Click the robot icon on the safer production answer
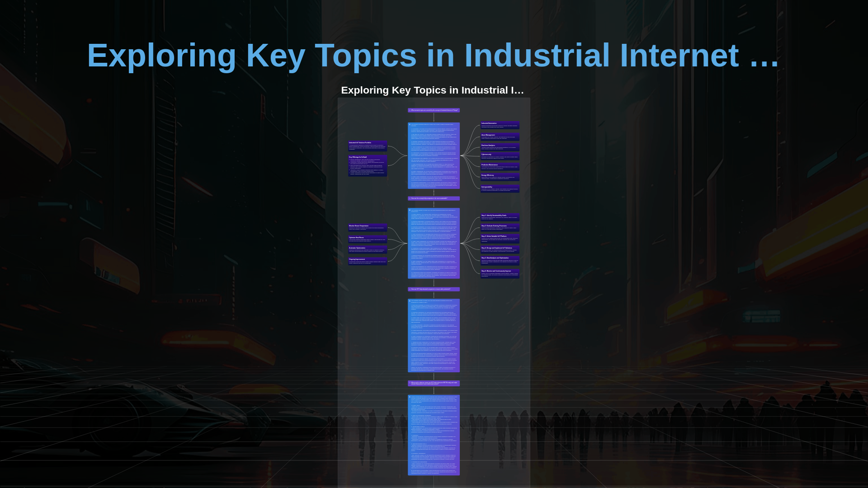This screenshot has width=868, height=488. (410, 300)
